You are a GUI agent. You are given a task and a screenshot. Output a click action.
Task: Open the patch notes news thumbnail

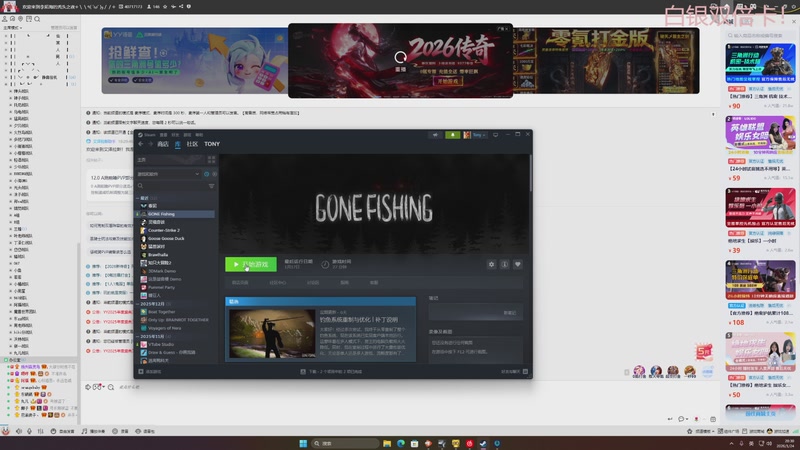[x=272, y=333]
